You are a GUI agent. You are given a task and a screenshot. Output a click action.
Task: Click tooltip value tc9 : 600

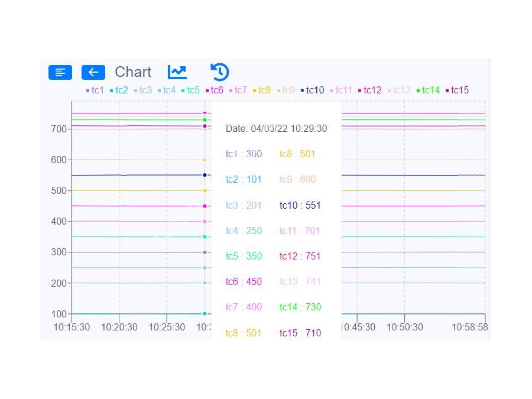coord(297,180)
